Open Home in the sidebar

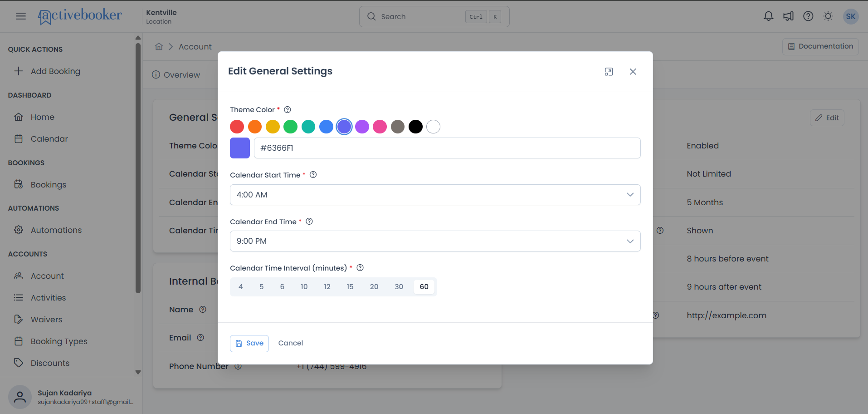point(43,117)
